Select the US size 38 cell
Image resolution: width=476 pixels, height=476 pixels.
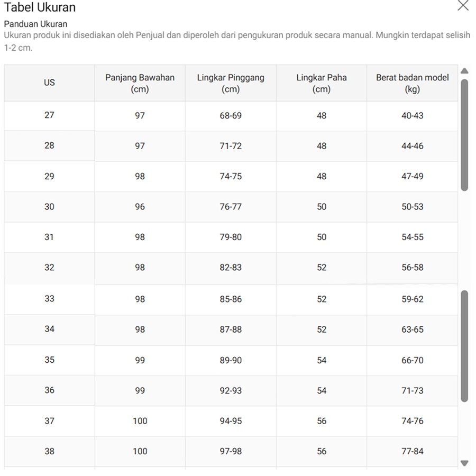pyautogui.click(x=49, y=451)
